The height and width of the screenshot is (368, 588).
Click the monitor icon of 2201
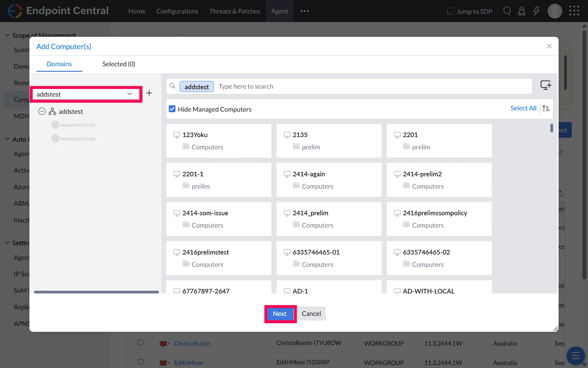[x=397, y=135]
